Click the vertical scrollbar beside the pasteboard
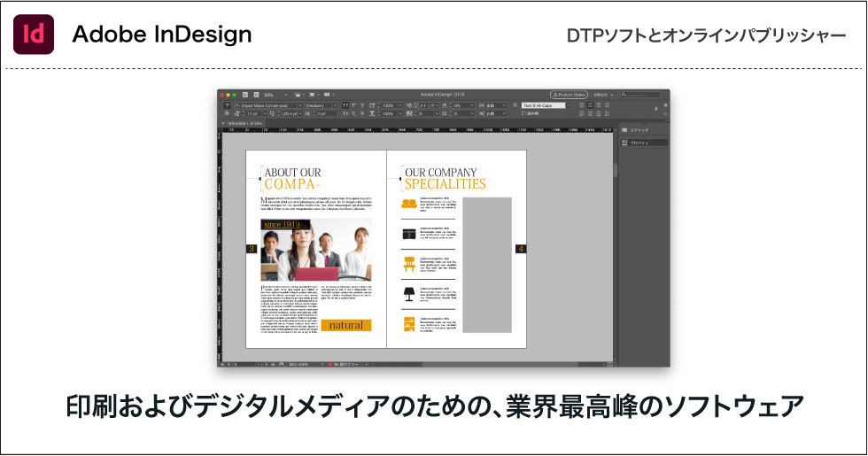The width and height of the screenshot is (868, 456). pos(615,169)
